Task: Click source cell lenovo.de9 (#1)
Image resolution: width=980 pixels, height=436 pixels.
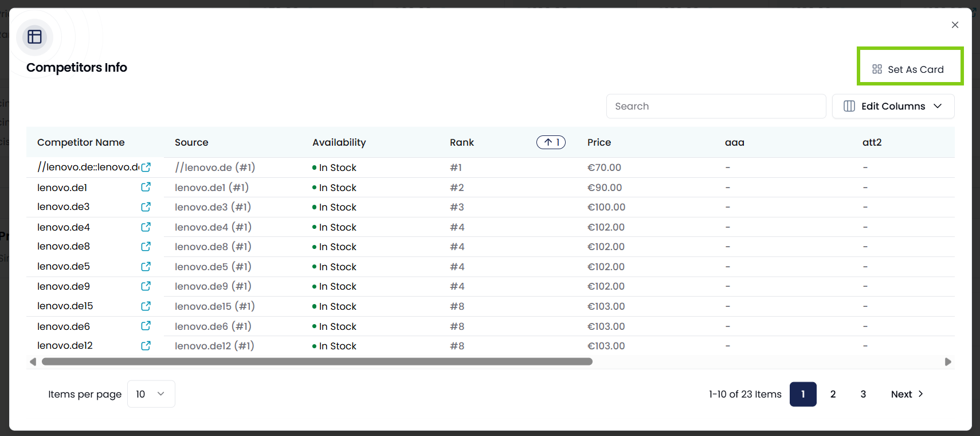Action: [x=213, y=286]
